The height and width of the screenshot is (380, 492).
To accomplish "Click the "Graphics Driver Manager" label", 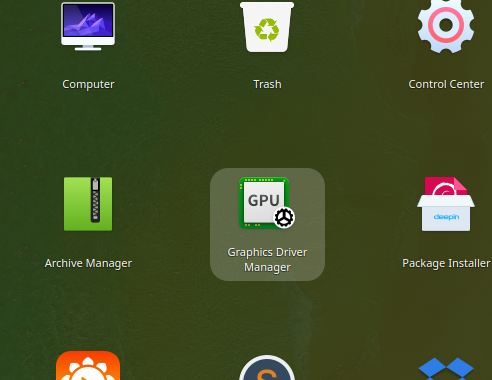I will pyautogui.click(x=267, y=260).
